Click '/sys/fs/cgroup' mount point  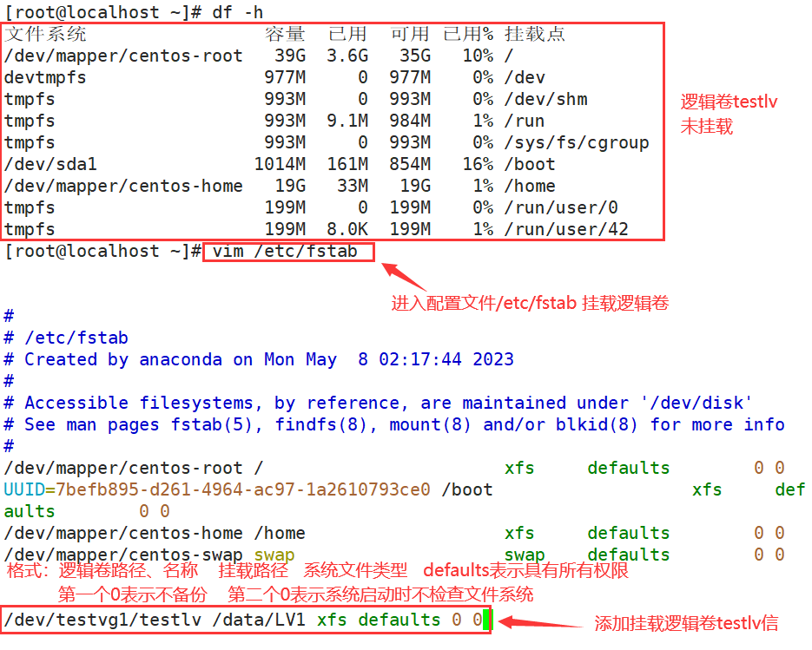pos(577,142)
